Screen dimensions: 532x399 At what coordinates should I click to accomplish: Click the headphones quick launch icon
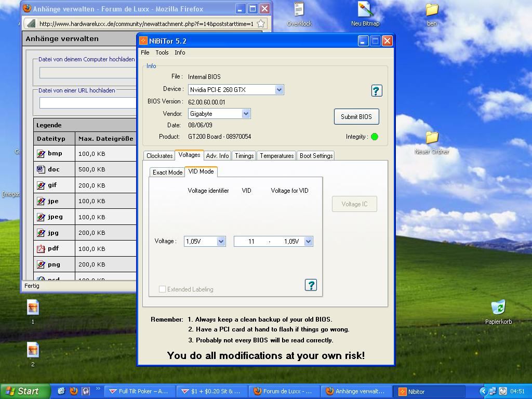(86, 391)
